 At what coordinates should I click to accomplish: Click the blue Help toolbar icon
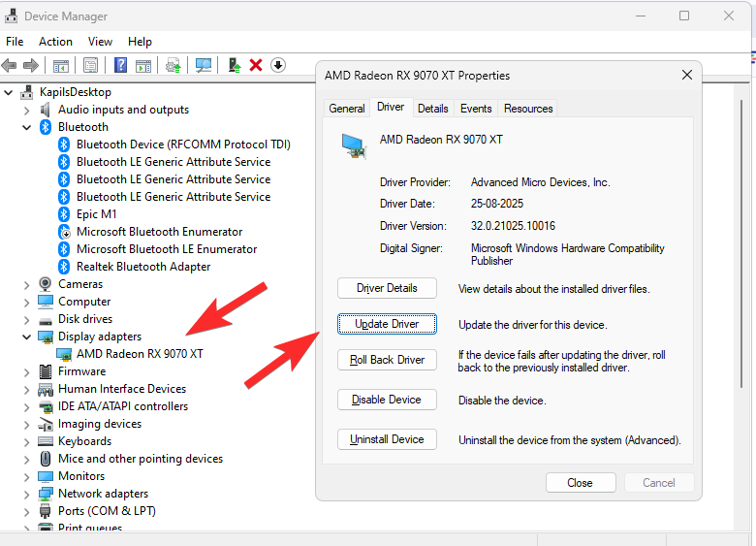coord(120,65)
